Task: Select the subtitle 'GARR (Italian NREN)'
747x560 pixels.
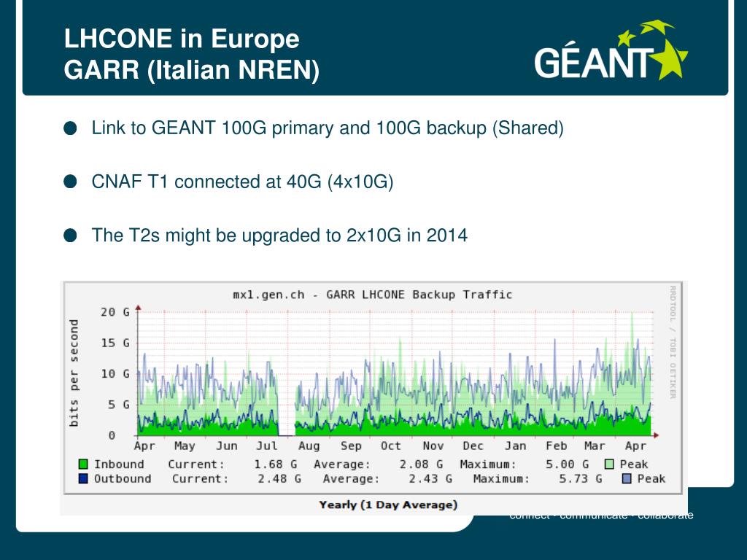Action: point(192,69)
